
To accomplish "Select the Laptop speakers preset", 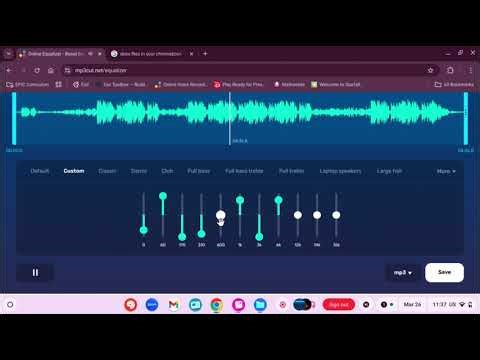I will tap(340, 171).
